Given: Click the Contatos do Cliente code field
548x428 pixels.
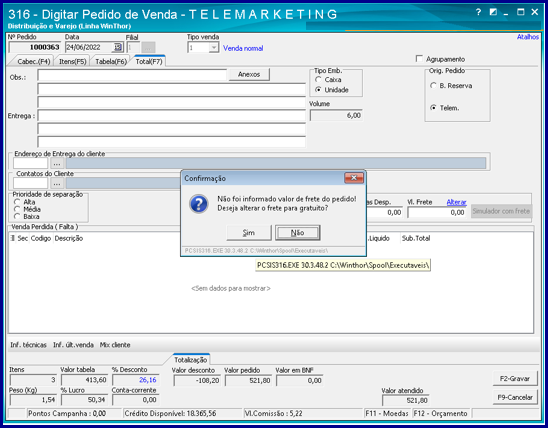Looking at the screenshot, I should point(30,183).
